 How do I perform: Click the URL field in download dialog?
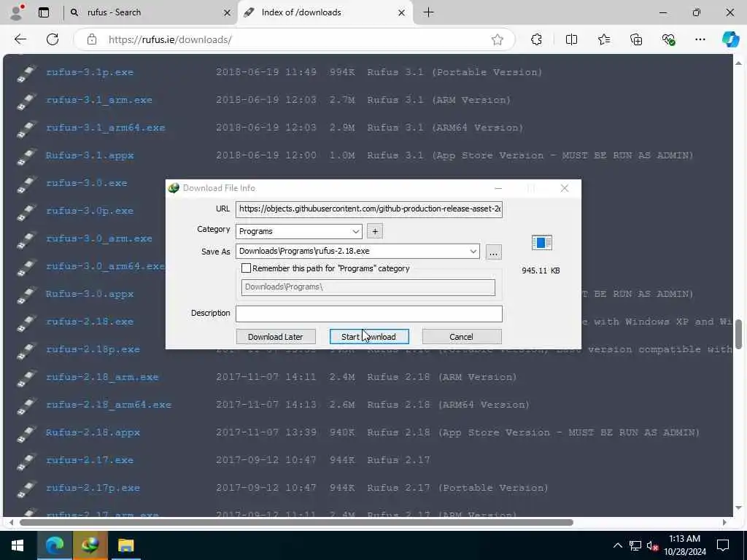pyautogui.click(x=368, y=209)
